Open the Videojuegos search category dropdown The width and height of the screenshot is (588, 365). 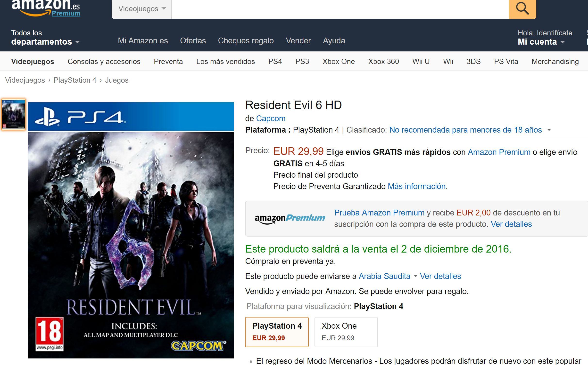(x=142, y=9)
